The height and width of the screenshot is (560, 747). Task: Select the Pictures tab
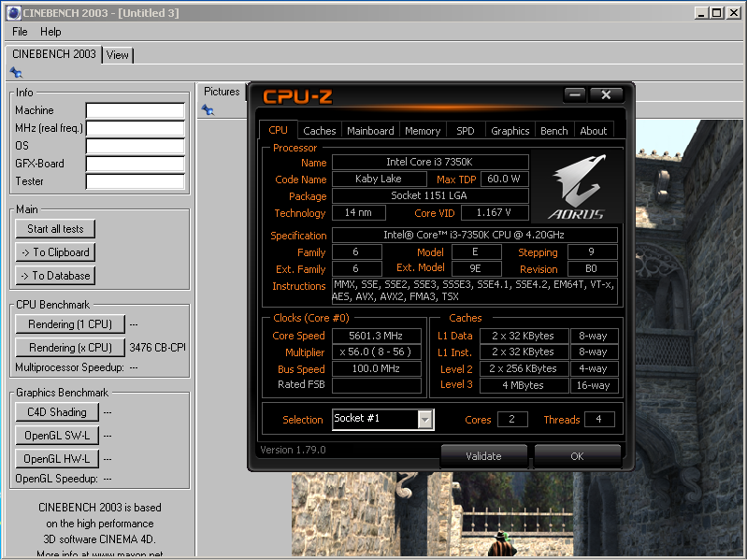[x=222, y=92]
